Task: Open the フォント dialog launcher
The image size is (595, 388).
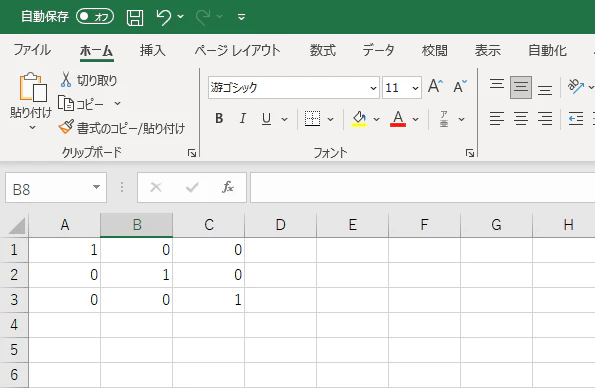Action: pyautogui.click(x=470, y=153)
